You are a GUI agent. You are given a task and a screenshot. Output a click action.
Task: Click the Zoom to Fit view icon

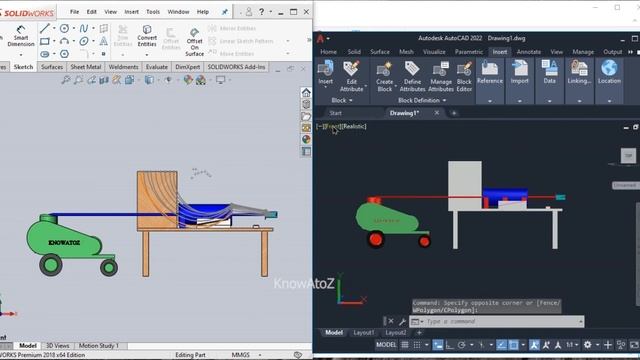(x=65, y=80)
